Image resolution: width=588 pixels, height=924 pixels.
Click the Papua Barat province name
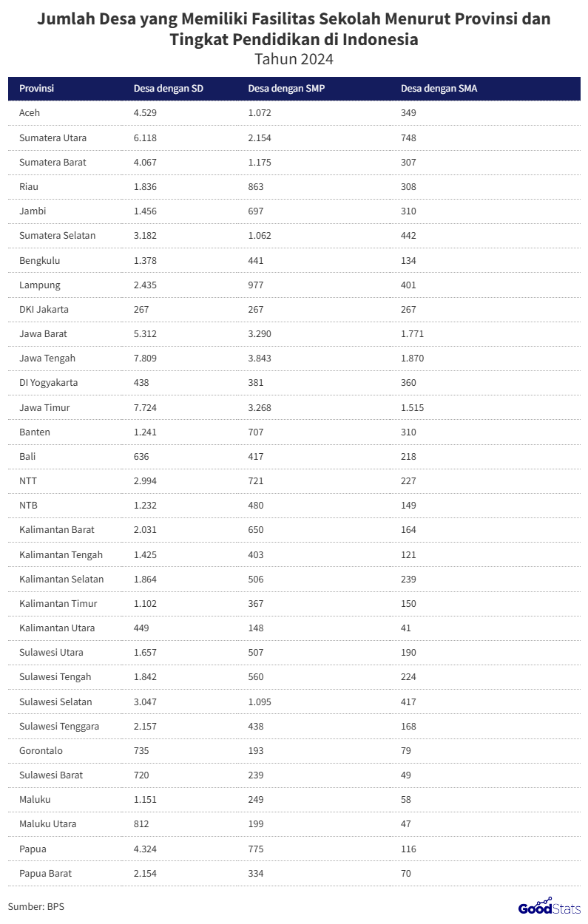click(45, 874)
